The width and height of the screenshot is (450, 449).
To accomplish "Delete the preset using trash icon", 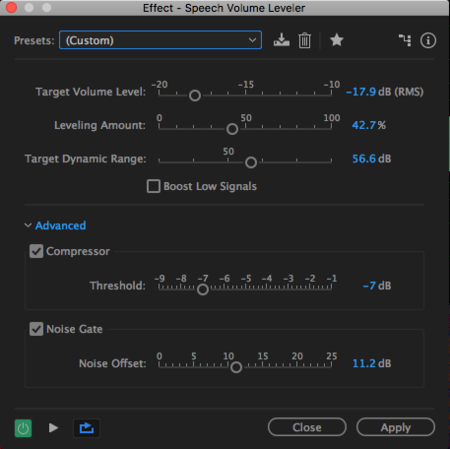I will pos(304,40).
